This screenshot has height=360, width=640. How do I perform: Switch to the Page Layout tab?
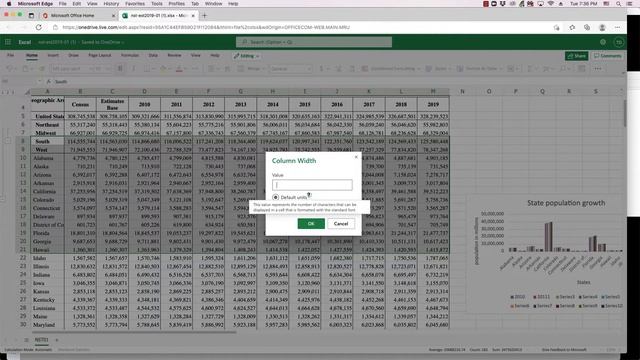coord(100,55)
